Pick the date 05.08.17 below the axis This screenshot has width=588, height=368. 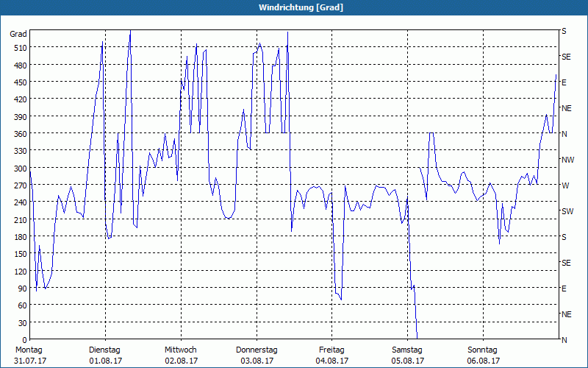pyautogui.click(x=408, y=361)
